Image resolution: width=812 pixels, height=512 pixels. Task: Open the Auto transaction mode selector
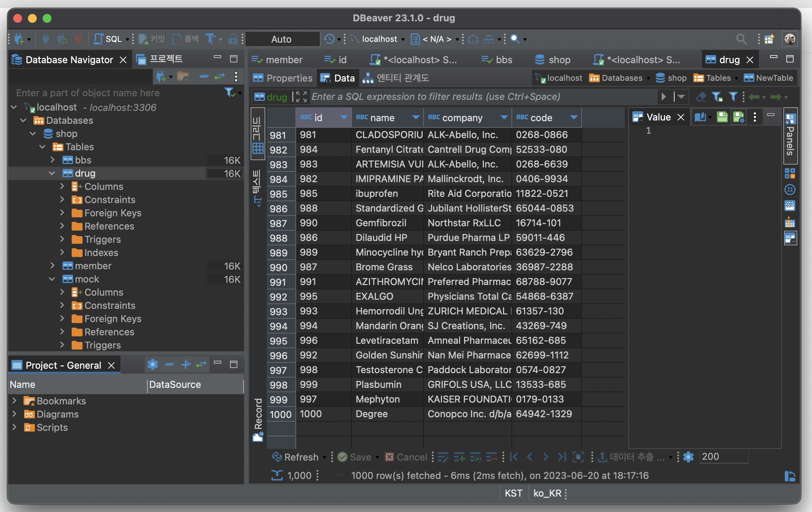coord(282,39)
